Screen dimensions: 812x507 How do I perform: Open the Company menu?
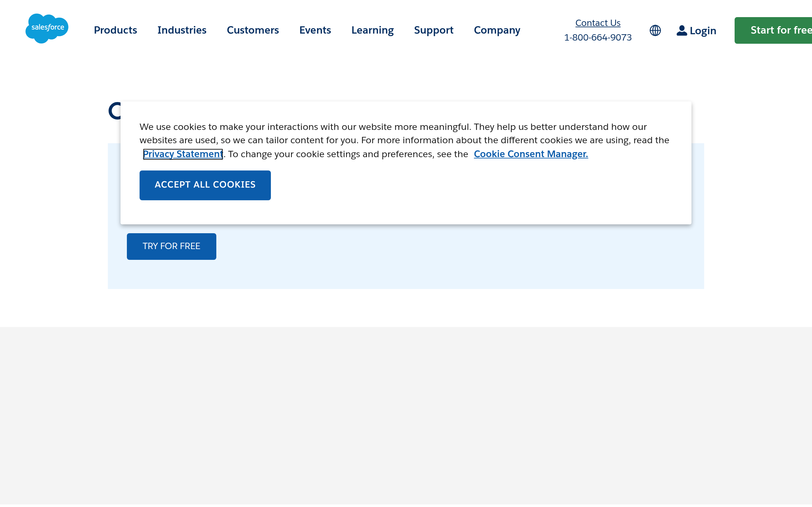(x=497, y=30)
